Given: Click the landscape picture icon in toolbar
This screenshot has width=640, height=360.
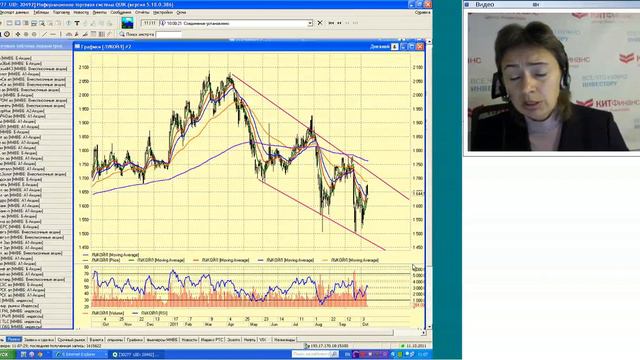Looking at the screenshot, I should pos(127,23).
